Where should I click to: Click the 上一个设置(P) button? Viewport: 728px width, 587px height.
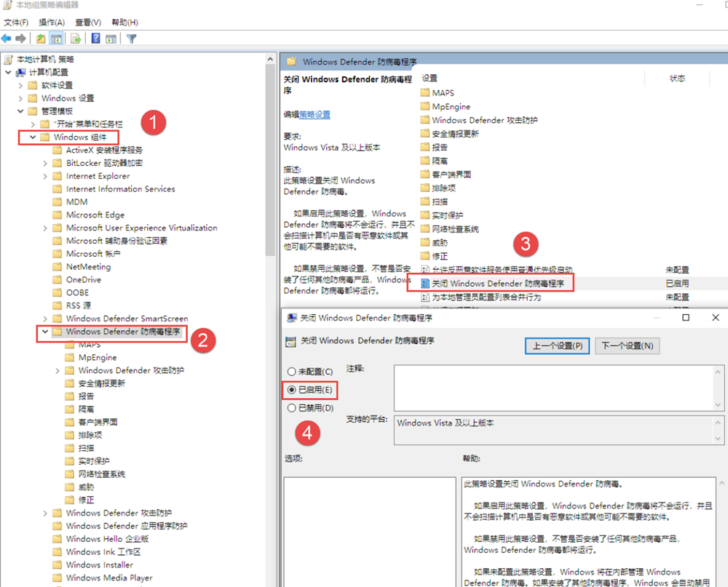pyautogui.click(x=557, y=346)
